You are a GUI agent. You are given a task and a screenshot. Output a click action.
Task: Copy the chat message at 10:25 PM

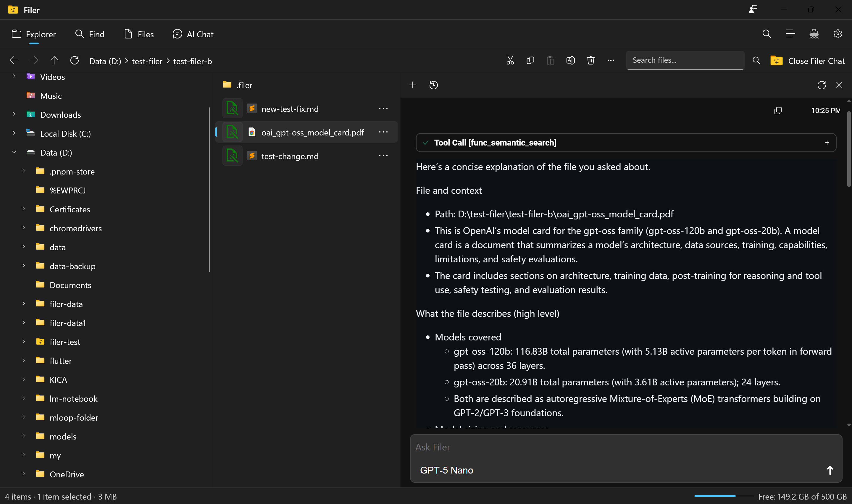point(778,111)
